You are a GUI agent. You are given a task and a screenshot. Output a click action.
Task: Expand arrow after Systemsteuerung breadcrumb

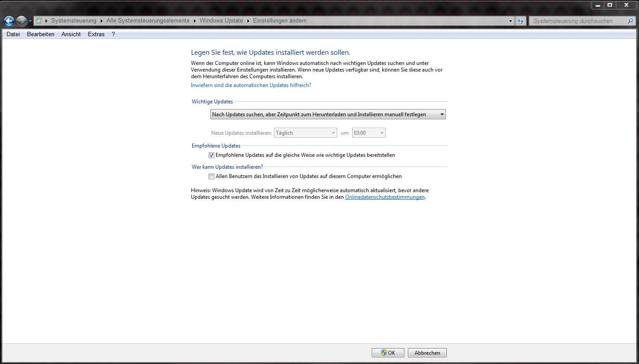point(101,21)
